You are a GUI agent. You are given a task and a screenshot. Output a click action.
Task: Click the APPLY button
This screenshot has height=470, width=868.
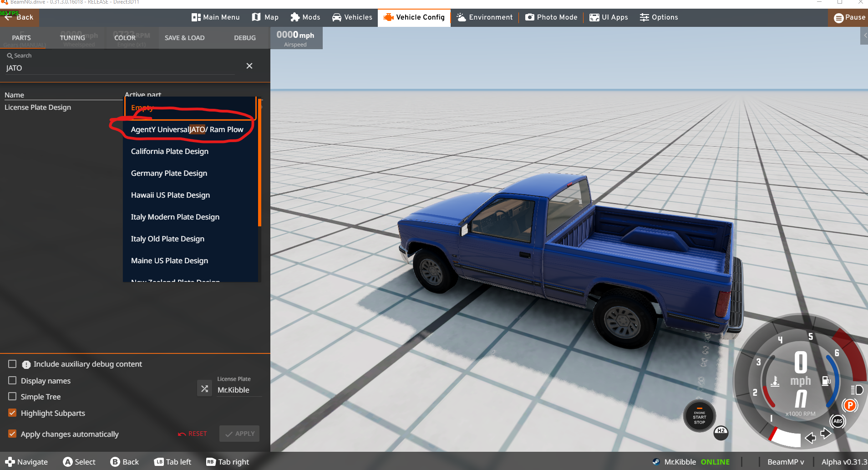click(x=239, y=434)
